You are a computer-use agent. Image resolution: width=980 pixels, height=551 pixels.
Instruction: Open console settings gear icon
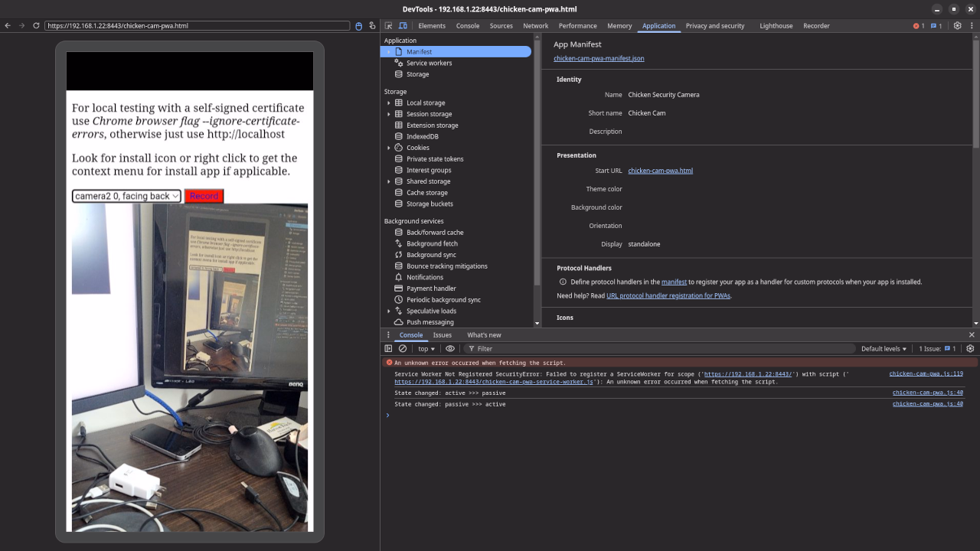pyautogui.click(x=970, y=349)
